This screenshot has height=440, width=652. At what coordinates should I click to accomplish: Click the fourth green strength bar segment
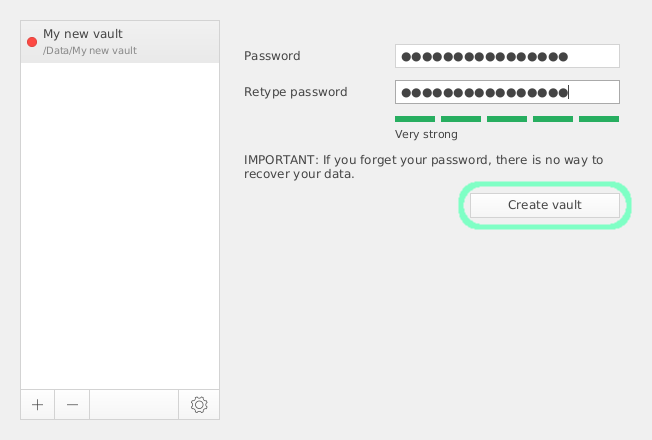pyautogui.click(x=553, y=119)
